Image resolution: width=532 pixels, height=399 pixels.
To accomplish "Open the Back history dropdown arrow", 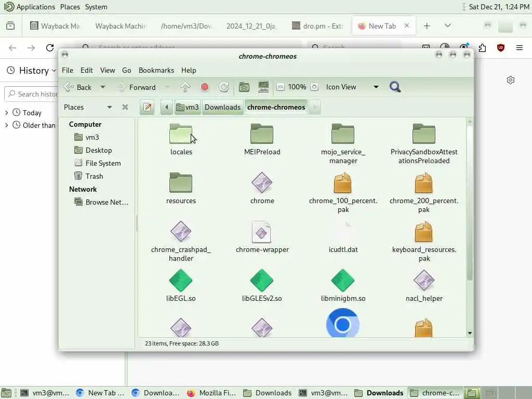I will pos(102,87).
